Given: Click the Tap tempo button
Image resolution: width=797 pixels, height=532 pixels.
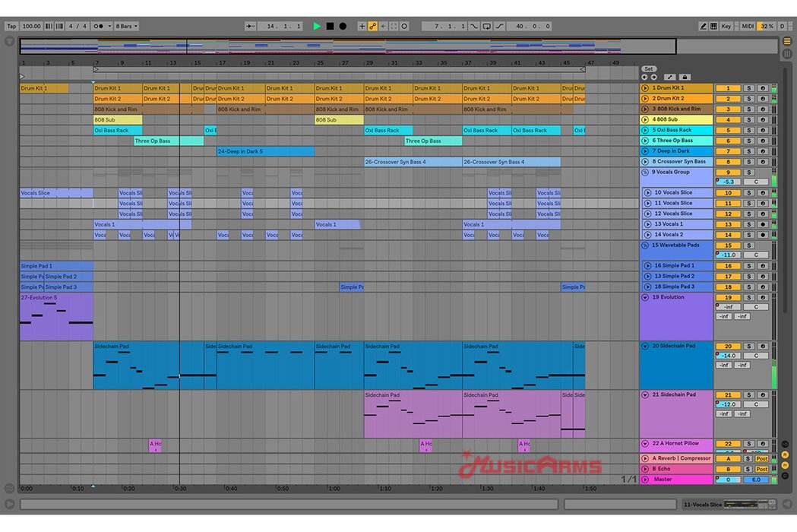Looking at the screenshot, I should (11, 26).
